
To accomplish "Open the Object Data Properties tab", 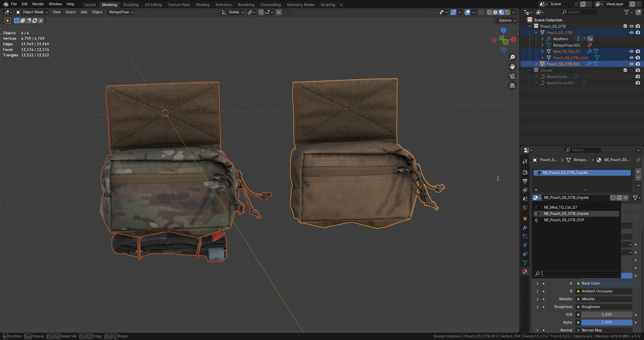I will pos(525,262).
